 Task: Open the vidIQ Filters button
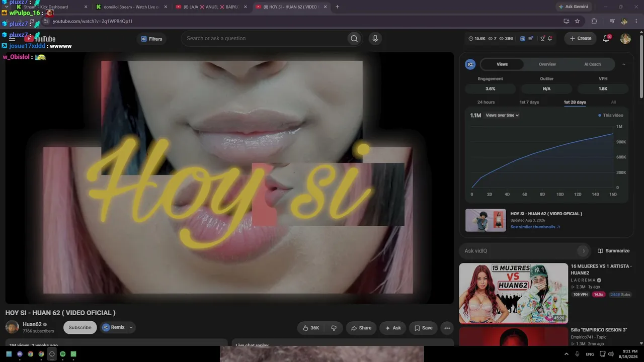(151, 39)
